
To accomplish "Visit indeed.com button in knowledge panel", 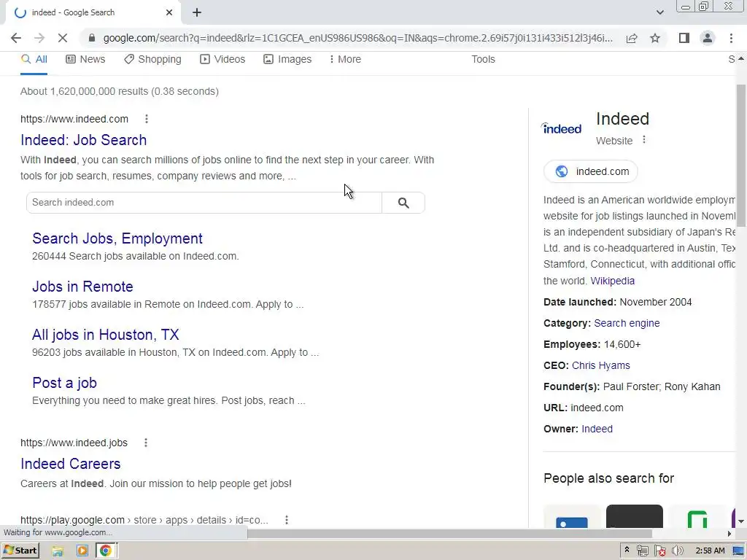I will [590, 171].
